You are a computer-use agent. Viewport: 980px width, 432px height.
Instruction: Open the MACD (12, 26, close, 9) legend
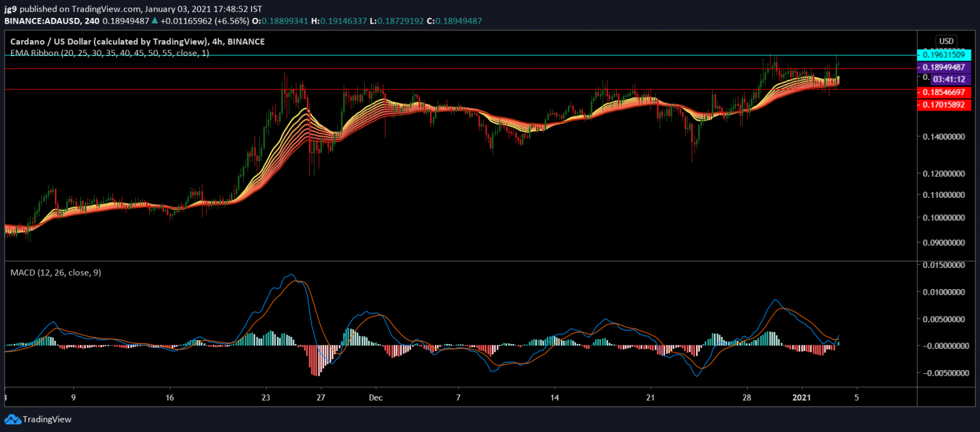pos(56,272)
